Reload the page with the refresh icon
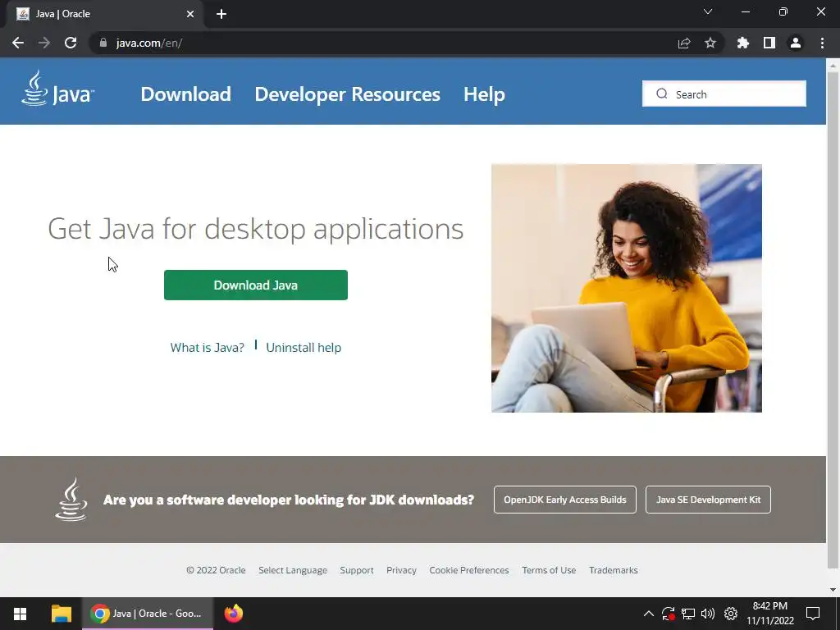Screen dimensions: 840x630 pos(71,43)
